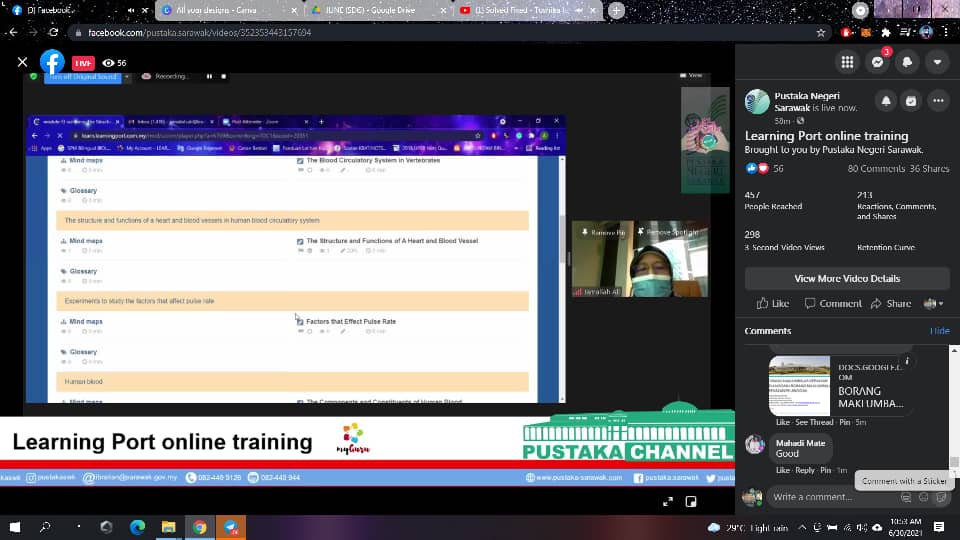Open the Facebook apps grid menu
This screenshot has width=960, height=540.
coord(847,62)
